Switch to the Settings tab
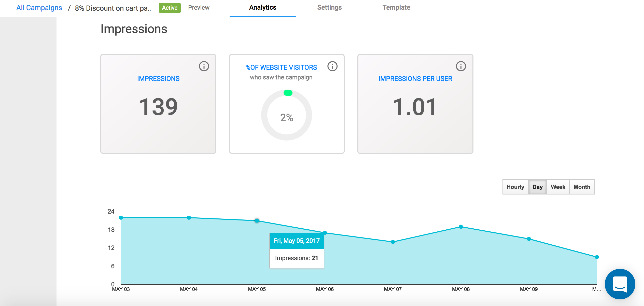 tap(329, 8)
